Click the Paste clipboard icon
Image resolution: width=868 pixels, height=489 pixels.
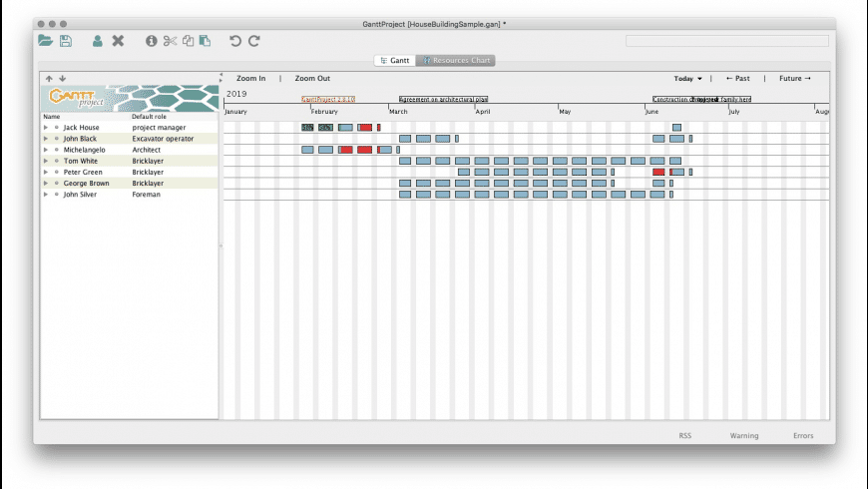[206, 41]
